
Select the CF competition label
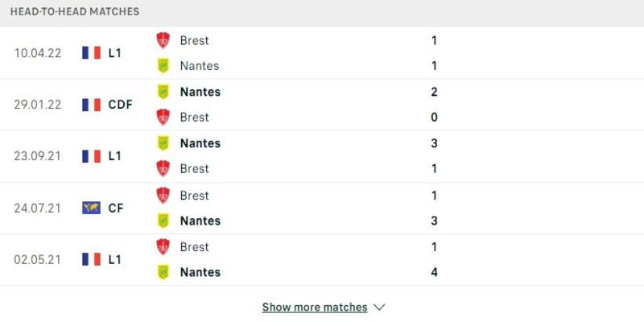click(x=116, y=208)
